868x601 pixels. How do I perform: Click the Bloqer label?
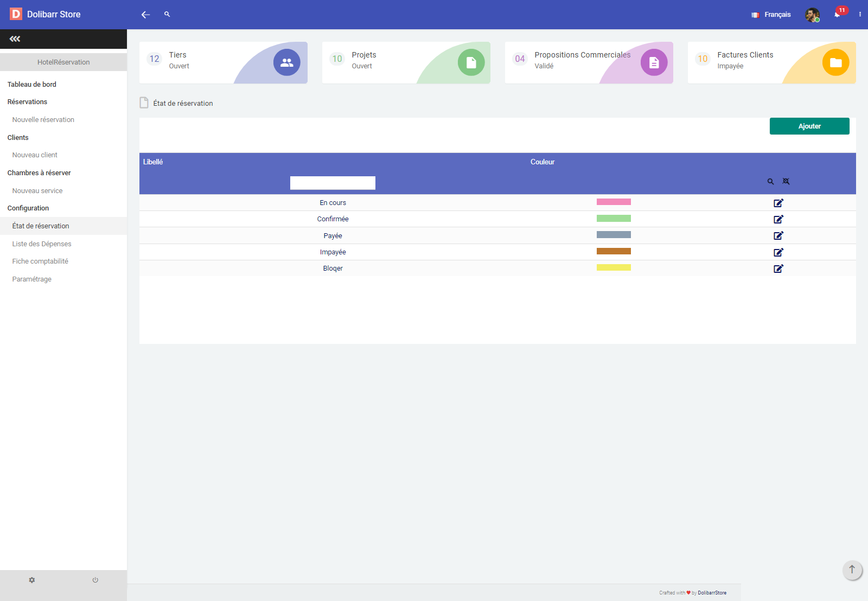click(x=333, y=268)
